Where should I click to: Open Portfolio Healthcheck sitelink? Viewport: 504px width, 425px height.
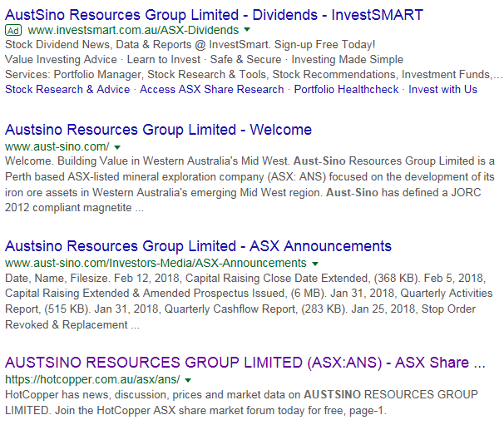pyautogui.click(x=346, y=89)
